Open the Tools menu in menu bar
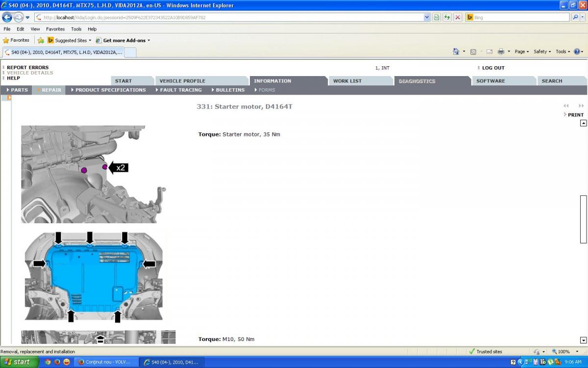The width and height of the screenshot is (588, 368). (76, 29)
